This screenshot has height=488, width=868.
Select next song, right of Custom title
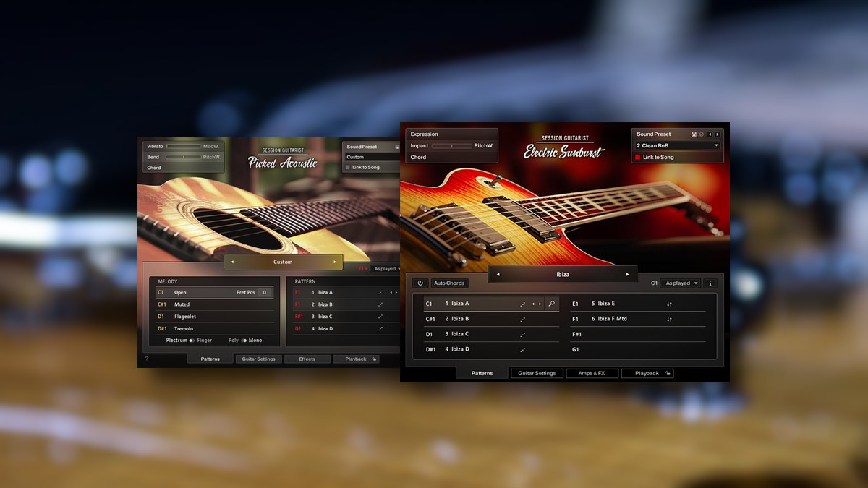[335, 262]
